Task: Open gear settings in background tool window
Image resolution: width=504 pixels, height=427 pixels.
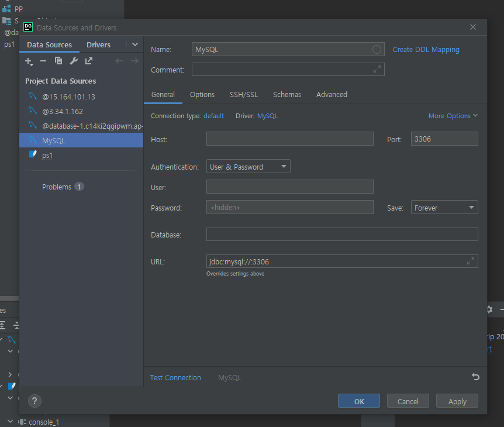Action: coord(489,309)
